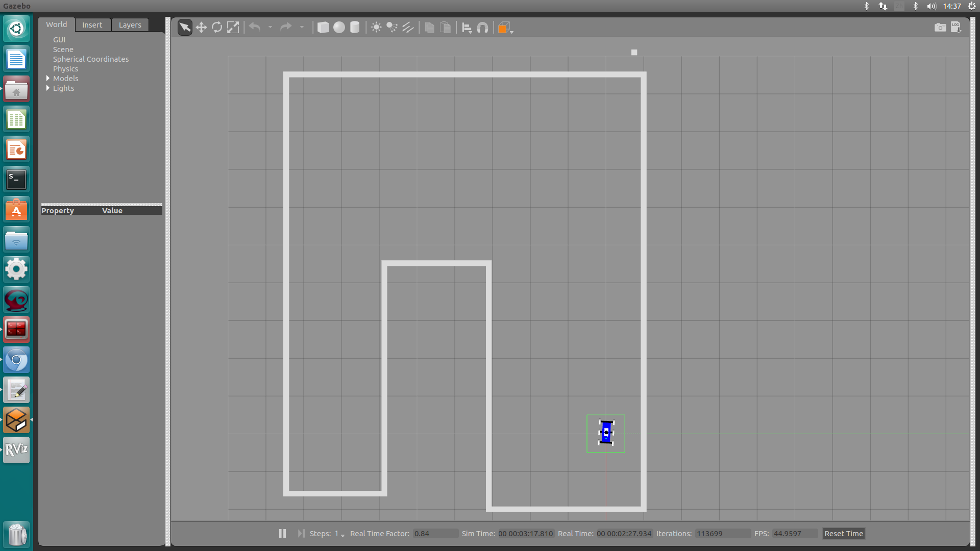Toggle selection arrow mode
The image size is (980, 551).
[185, 28]
